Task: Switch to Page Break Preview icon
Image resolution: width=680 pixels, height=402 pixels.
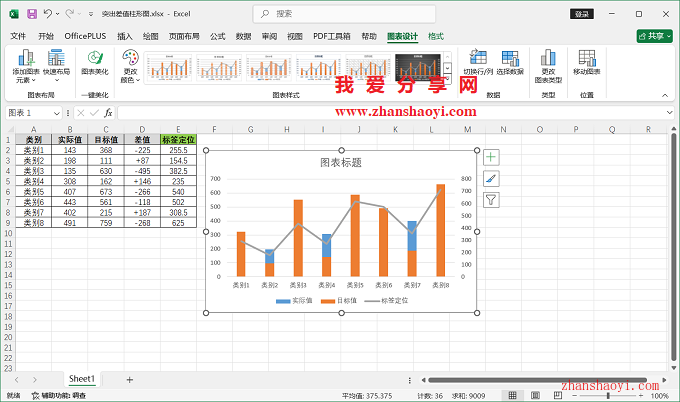Action: click(558, 395)
